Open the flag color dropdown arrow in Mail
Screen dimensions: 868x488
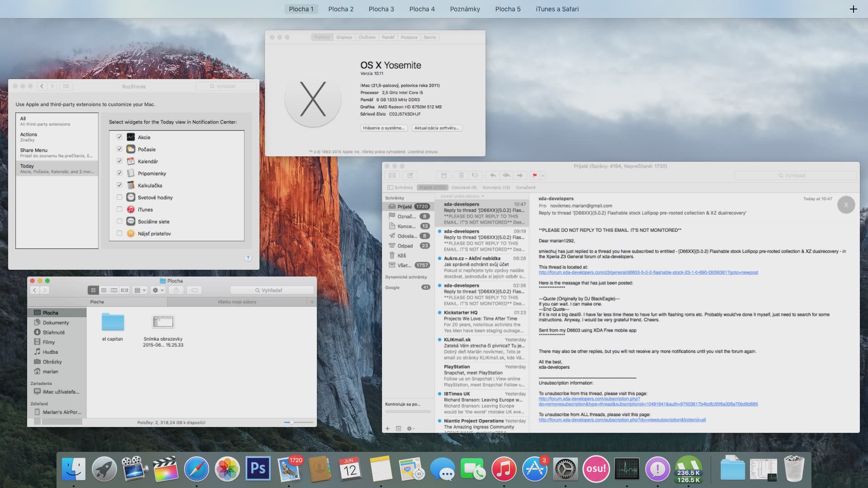pyautogui.click(x=542, y=175)
